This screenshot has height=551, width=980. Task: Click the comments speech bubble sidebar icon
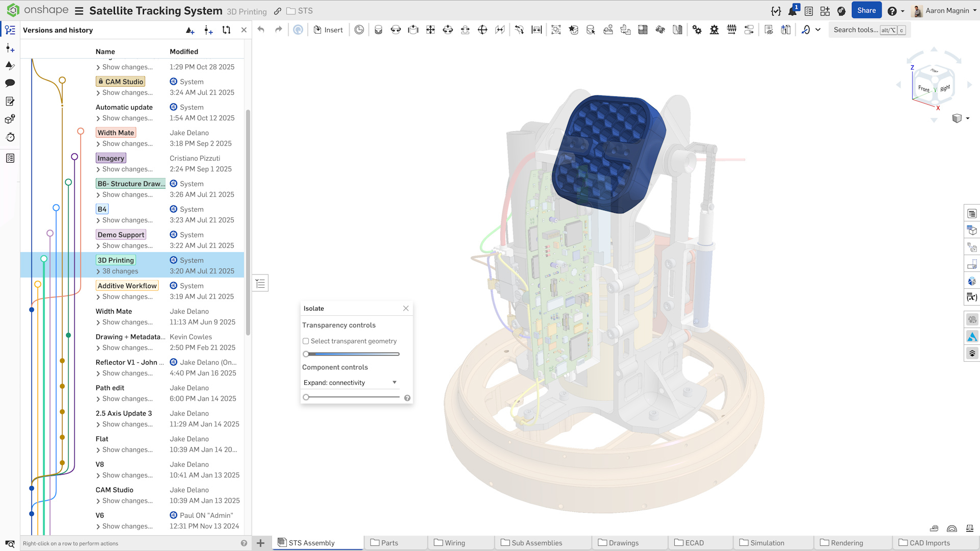coord(10,83)
